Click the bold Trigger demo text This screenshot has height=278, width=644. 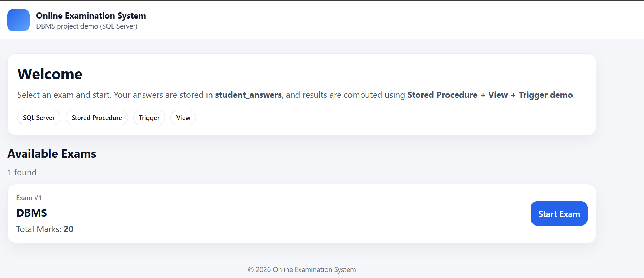click(x=545, y=95)
